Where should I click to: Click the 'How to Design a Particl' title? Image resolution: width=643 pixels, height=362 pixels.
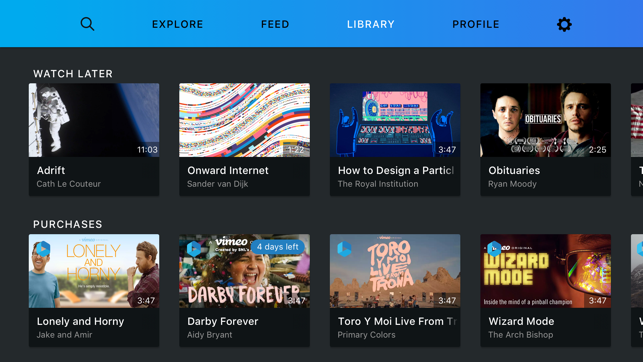tap(396, 171)
